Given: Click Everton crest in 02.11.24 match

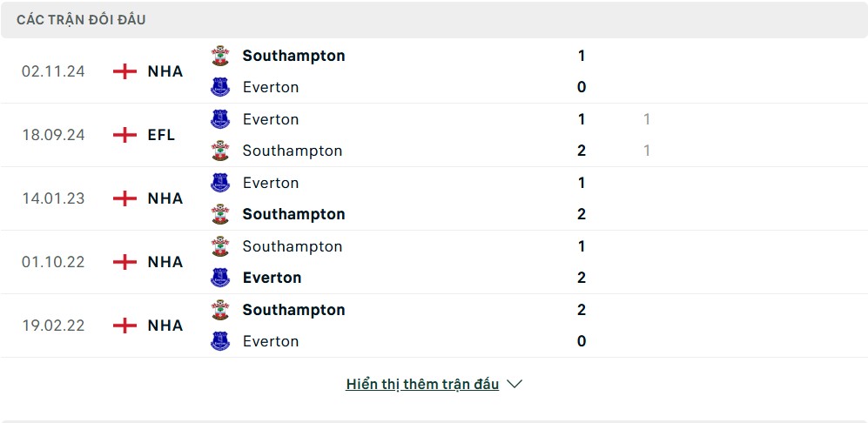Looking at the screenshot, I should tap(220, 87).
